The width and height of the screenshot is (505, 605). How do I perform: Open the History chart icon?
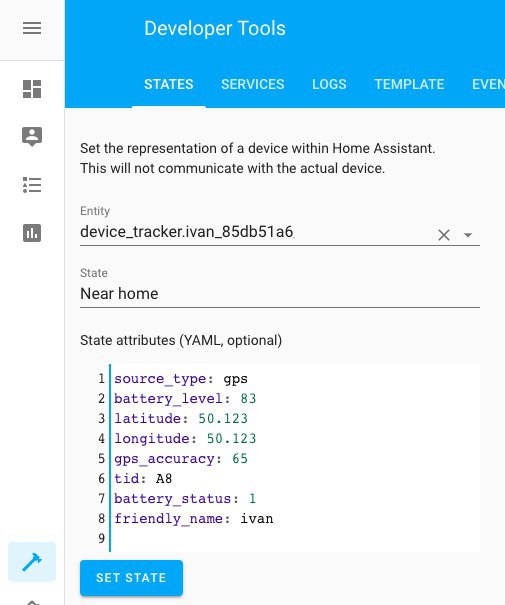coord(32,233)
